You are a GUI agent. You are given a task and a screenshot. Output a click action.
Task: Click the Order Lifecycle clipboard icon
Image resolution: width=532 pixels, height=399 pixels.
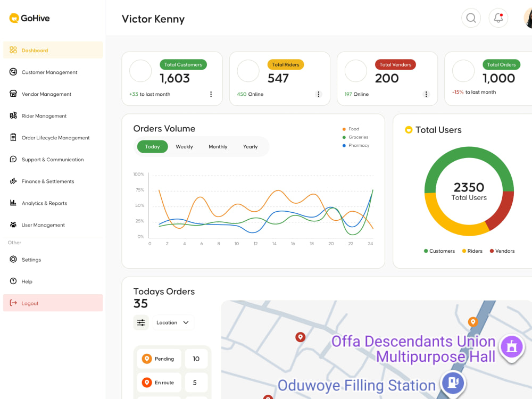[13, 137]
